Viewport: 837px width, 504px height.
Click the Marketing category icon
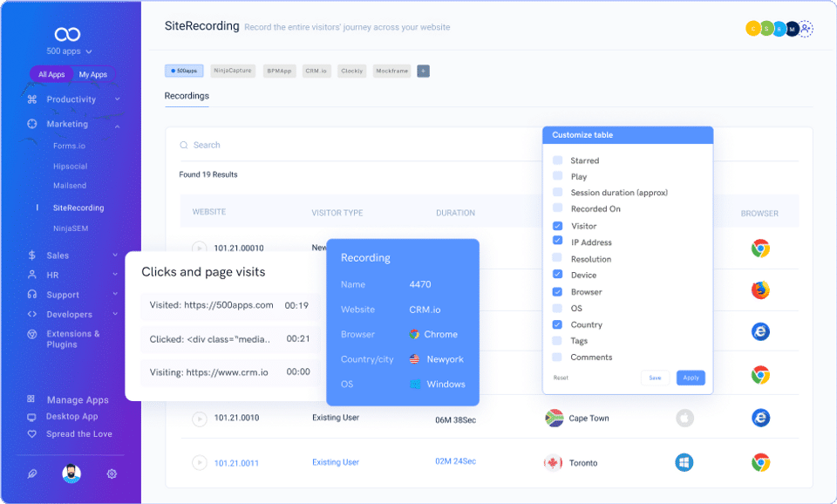32,124
